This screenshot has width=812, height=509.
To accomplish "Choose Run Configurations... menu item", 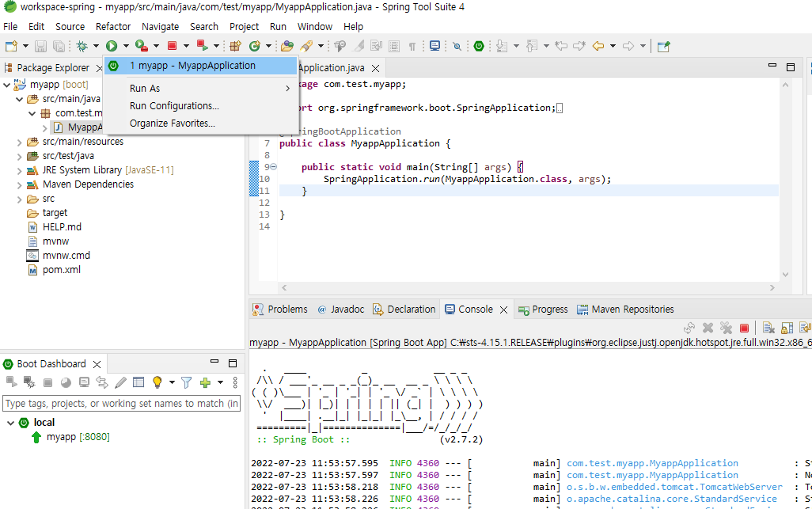I will click(x=201, y=106).
